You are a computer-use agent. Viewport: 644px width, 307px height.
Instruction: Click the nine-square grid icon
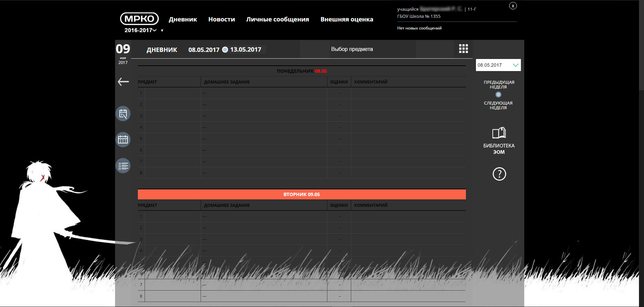[x=463, y=49]
